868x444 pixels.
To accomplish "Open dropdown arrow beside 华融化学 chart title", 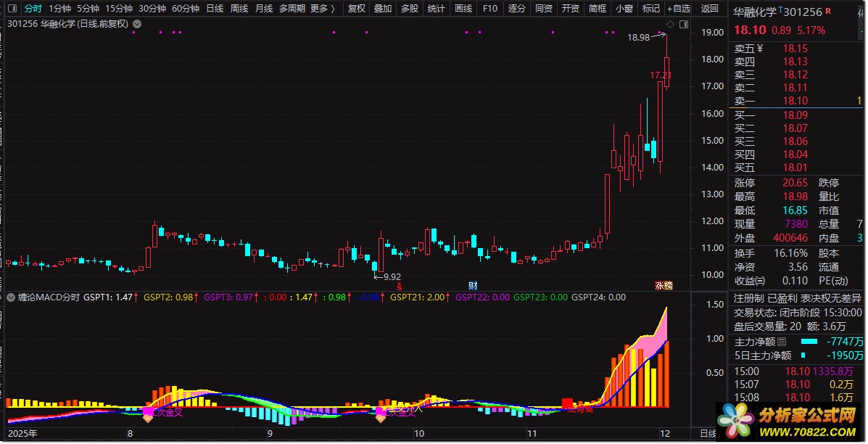I will 137,24.
